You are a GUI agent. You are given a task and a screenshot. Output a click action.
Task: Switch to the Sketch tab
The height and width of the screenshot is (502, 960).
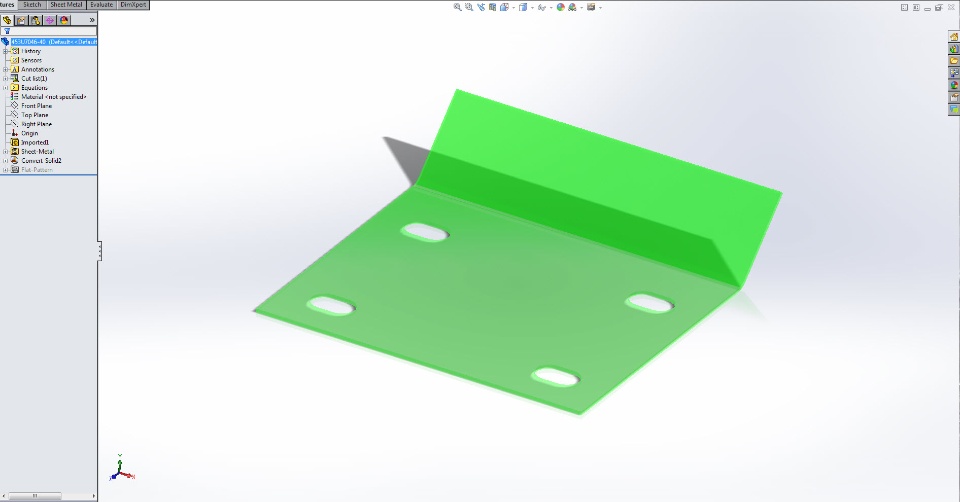32,4
